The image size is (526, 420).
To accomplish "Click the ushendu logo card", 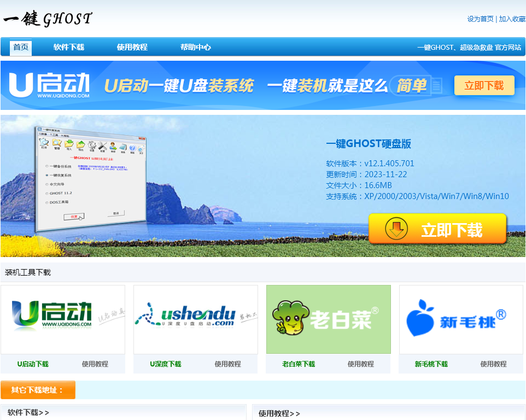I will coord(196,319).
